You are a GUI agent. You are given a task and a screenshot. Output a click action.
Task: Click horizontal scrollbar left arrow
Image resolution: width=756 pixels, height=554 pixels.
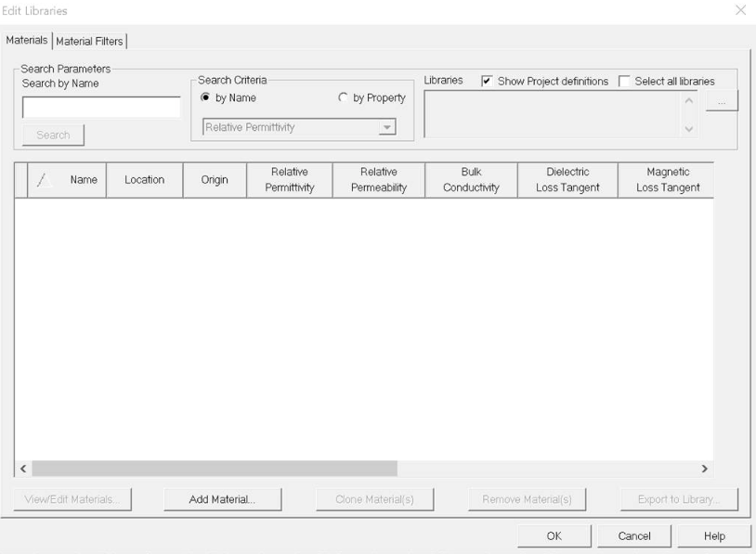[23, 470]
